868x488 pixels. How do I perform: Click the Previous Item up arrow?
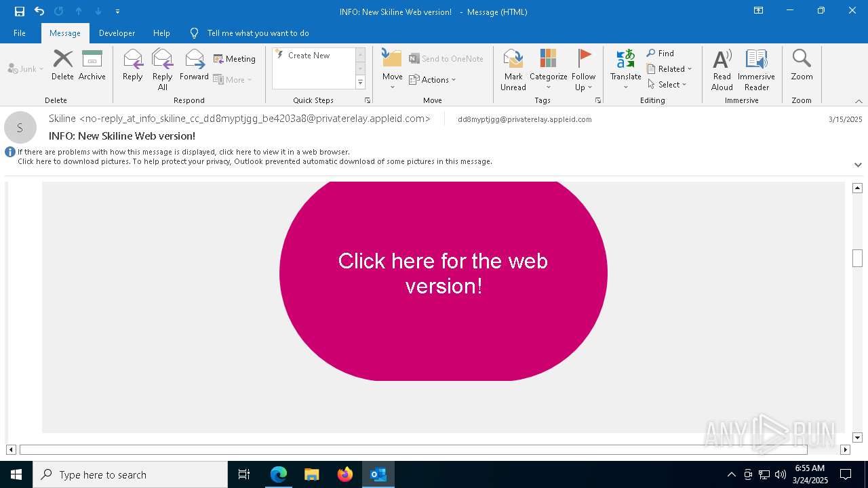[x=79, y=12]
